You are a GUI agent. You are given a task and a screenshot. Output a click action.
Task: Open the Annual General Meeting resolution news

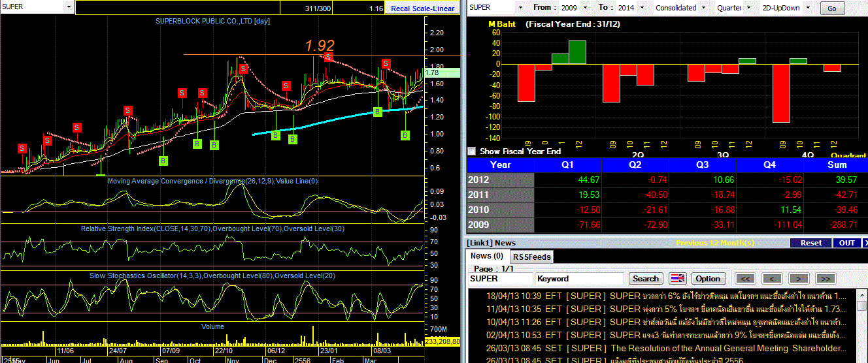click(x=662, y=349)
